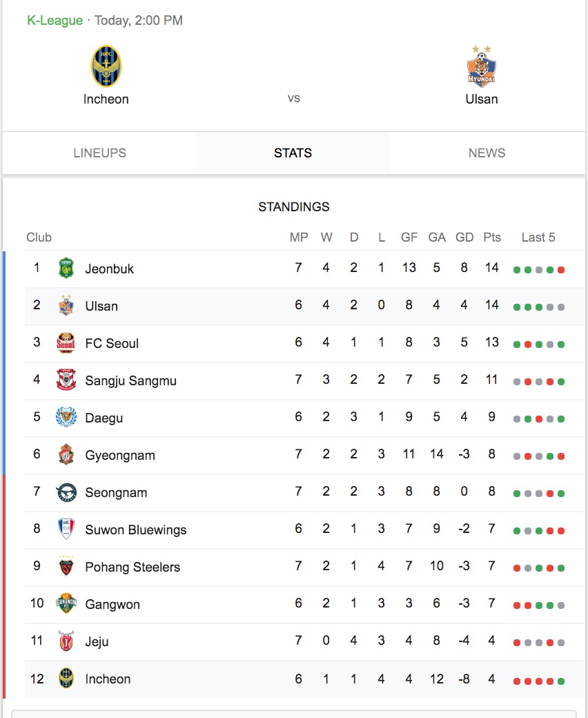Click the Jeonbuk club logo in standings

(66, 268)
